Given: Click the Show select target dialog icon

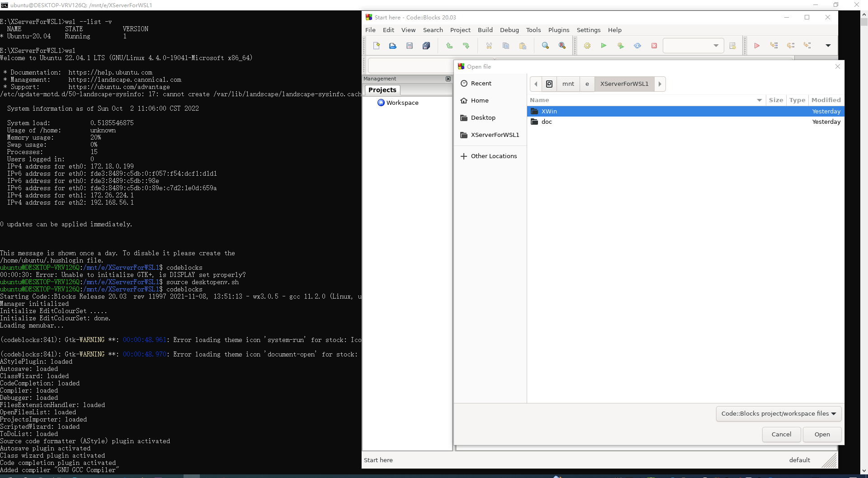Looking at the screenshot, I should (x=733, y=46).
